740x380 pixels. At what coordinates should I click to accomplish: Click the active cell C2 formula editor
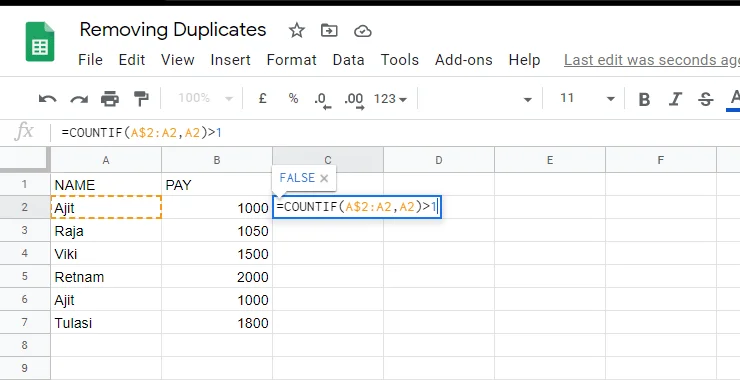[357, 207]
